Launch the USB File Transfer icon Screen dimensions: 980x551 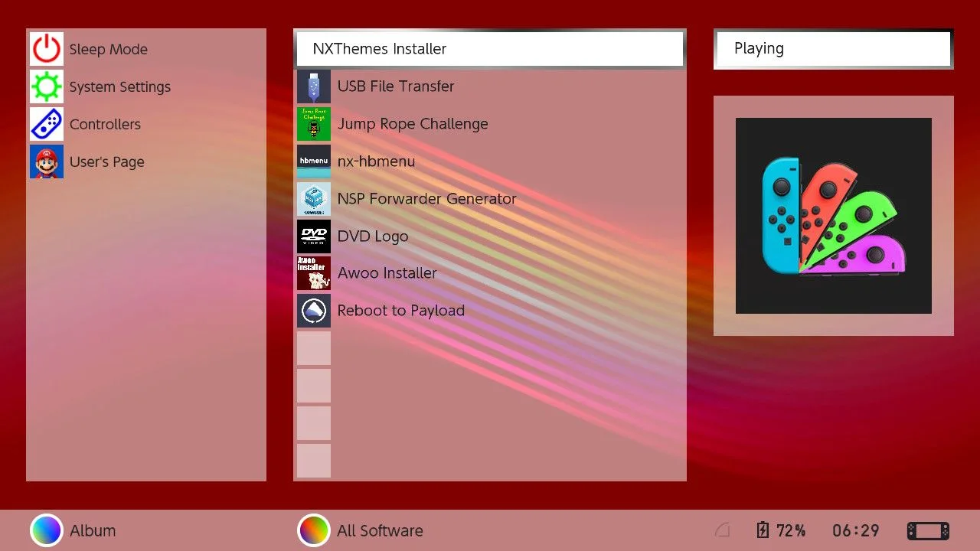pyautogui.click(x=314, y=86)
